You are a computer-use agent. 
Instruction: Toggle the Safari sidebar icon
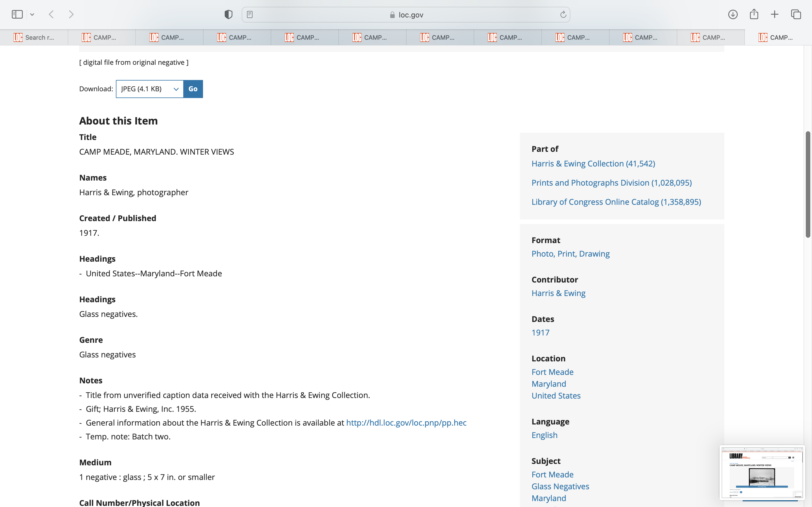point(17,14)
